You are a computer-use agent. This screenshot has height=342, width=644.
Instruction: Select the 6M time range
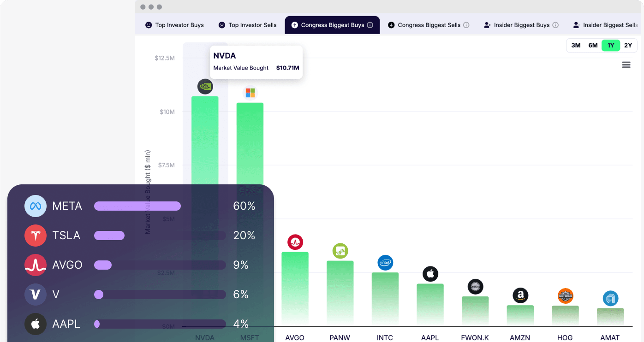[593, 45]
